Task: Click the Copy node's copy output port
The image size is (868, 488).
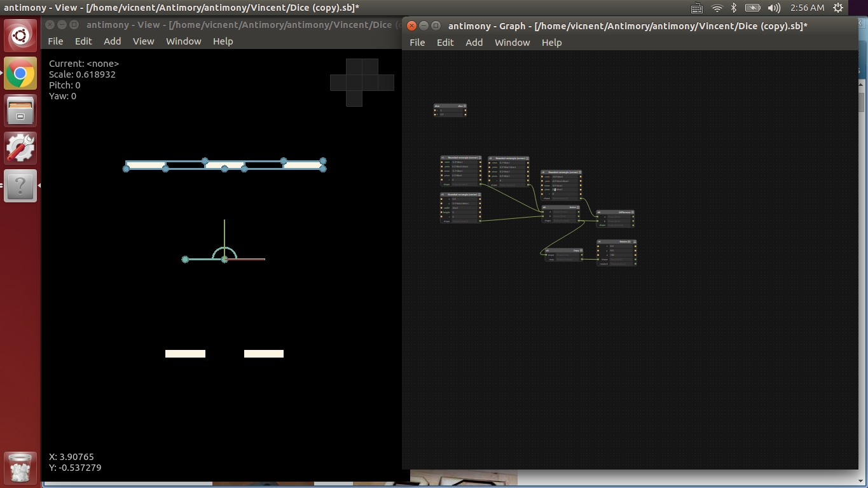Action: 582,259
